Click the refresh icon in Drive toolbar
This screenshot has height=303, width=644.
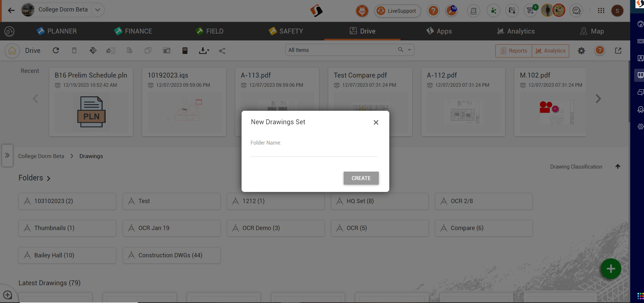coord(56,50)
